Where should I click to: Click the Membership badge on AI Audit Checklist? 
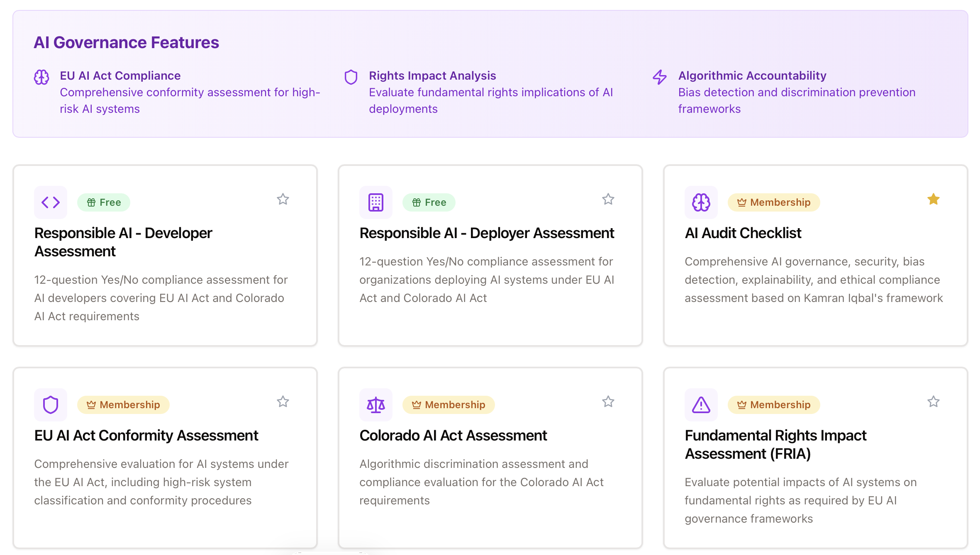coord(774,202)
